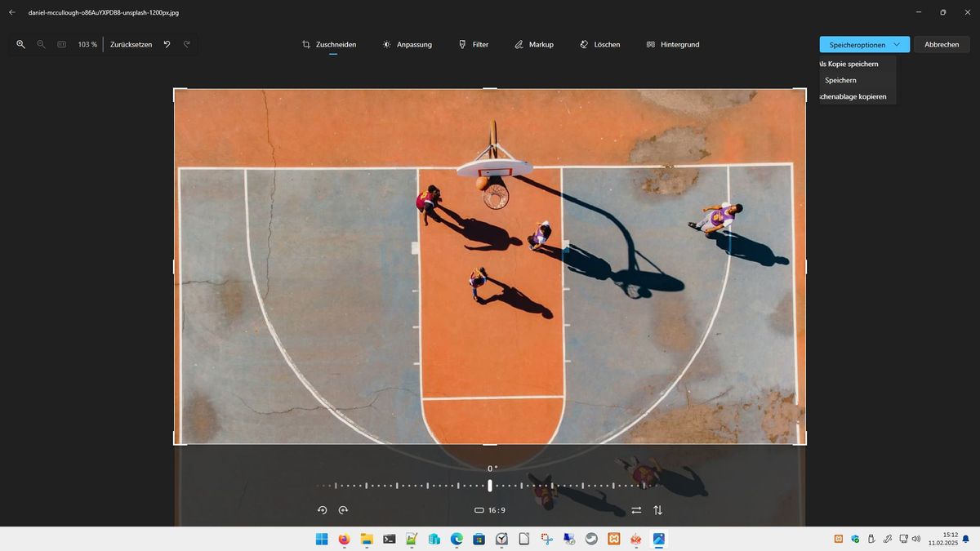Click the zoom in magnifier icon
The height and width of the screenshot is (551, 980).
(20, 44)
